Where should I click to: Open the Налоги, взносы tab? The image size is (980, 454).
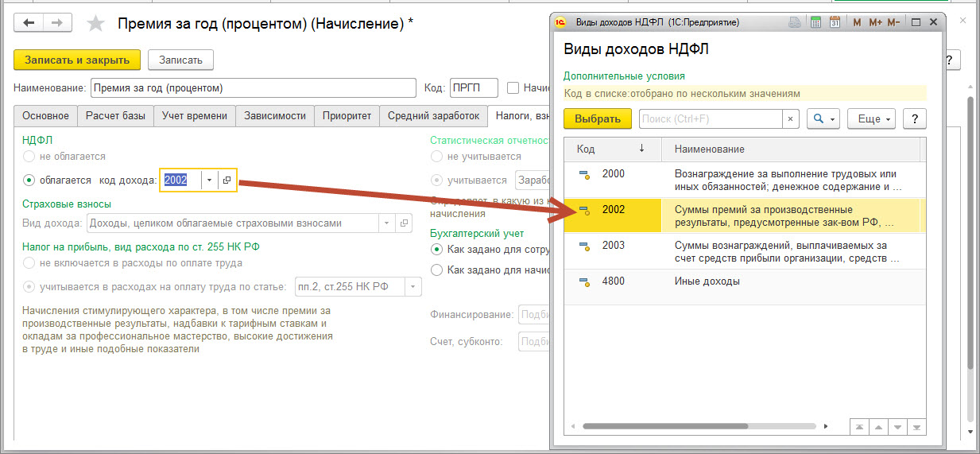pyautogui.click(x=520, y=115)
